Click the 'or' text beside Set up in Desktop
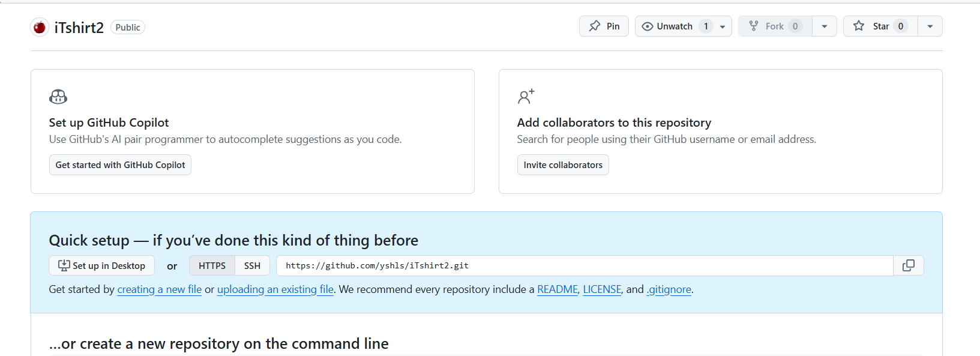Screen dimensions: 980x356 pyautogui.click(x=172, y=266)
